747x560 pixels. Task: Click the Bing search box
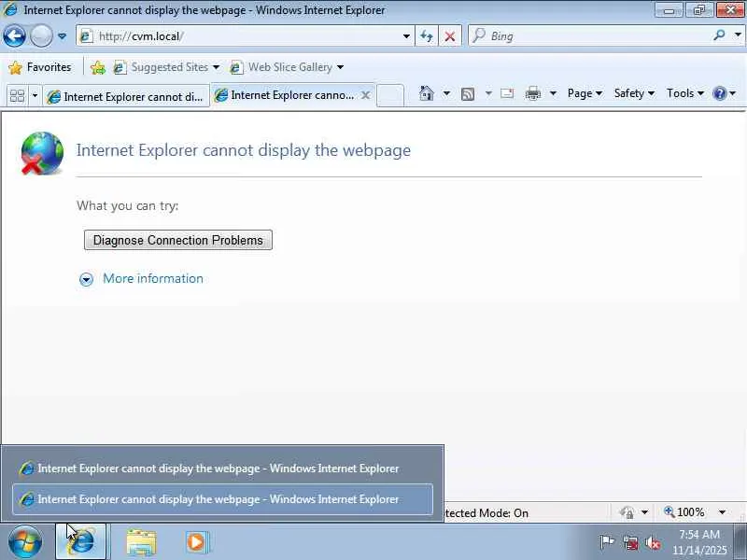pyautogui.click(x=591, y=36)
